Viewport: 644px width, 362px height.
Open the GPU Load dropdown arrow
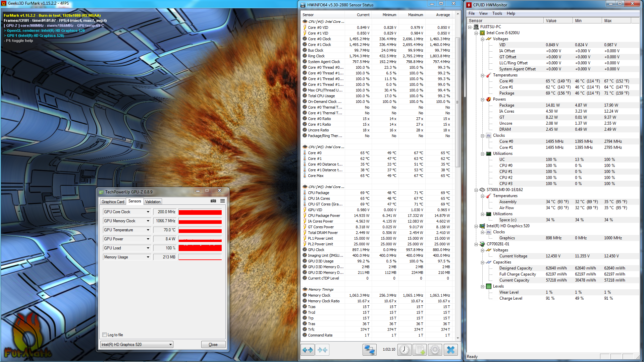pyautogui.click(x=148, y=248)
